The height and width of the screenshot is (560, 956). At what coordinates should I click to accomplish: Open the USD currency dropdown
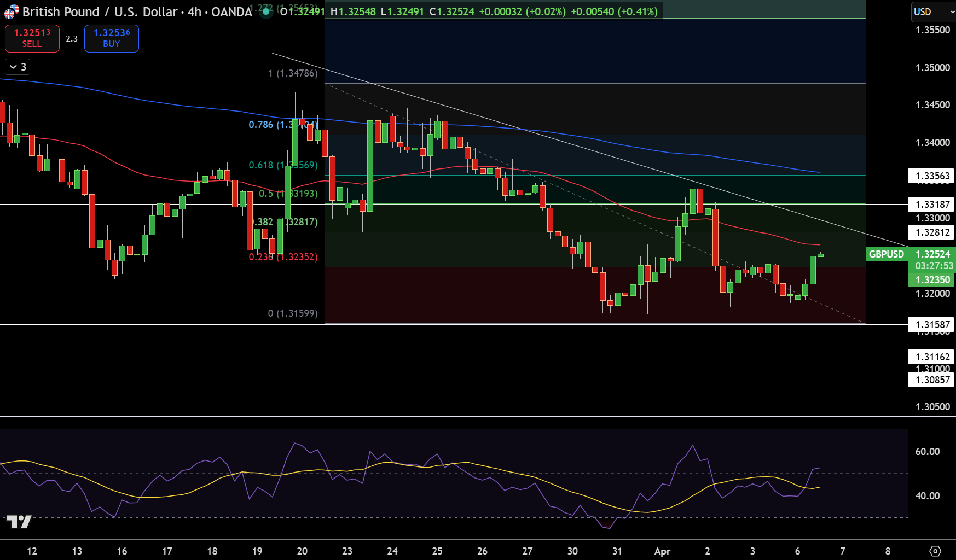[933, 11]
